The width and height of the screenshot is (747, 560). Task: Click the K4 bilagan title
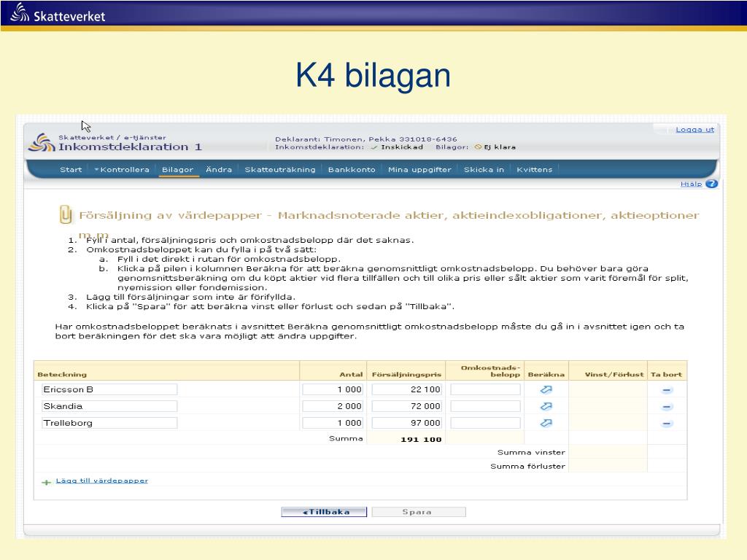pyautogui.click(x=373, y=75)
